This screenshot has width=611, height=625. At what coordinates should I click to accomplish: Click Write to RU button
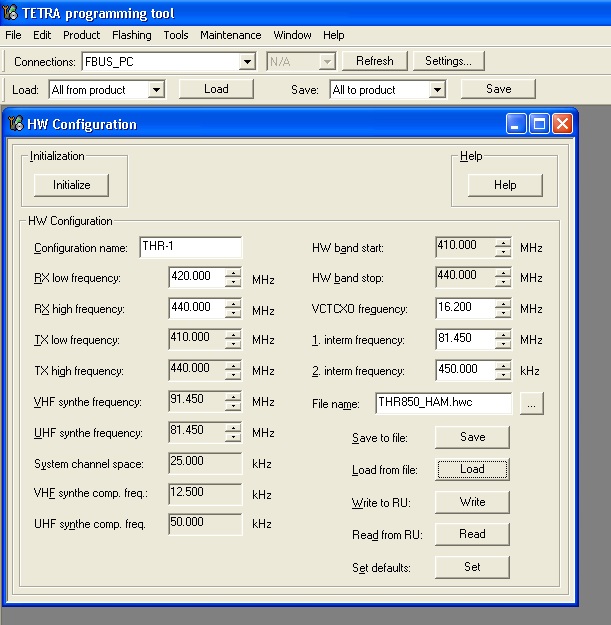click(472, 502)
